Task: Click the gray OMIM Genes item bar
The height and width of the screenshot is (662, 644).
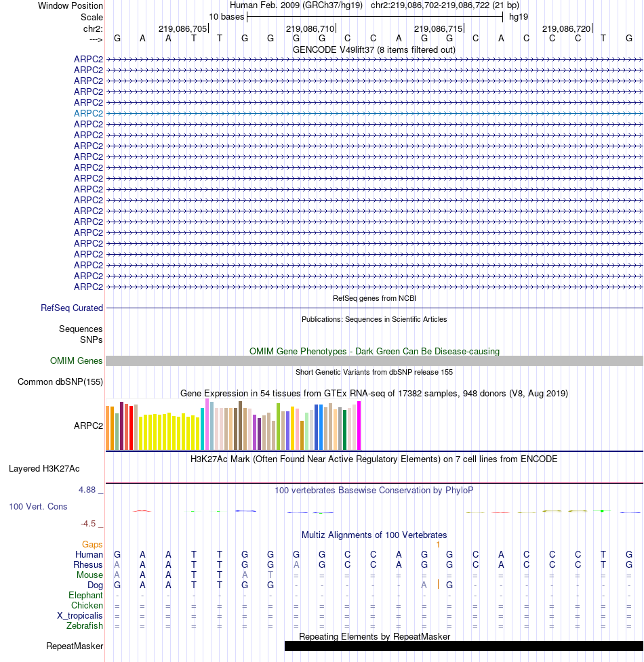Action: pyautogui.click(x=374, y=360)
